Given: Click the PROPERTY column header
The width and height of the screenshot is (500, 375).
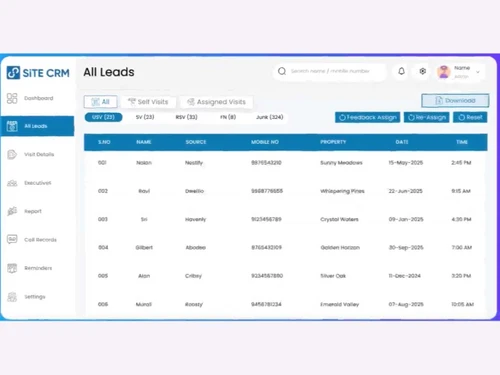Looking at the screenshot, I should click(333, 142).
